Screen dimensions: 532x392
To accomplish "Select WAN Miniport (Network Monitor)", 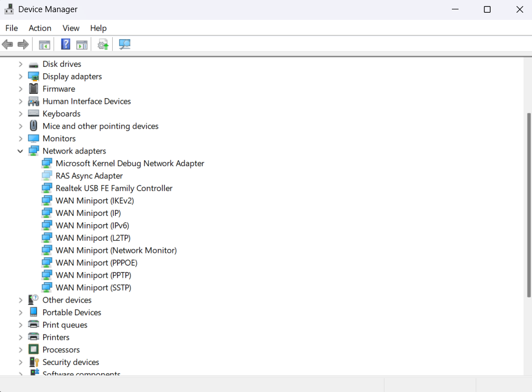I will (116, 250).
